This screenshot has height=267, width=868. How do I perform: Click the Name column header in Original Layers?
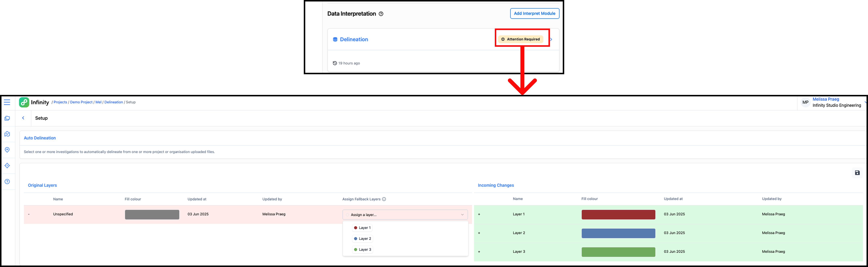tap(58, 199)
